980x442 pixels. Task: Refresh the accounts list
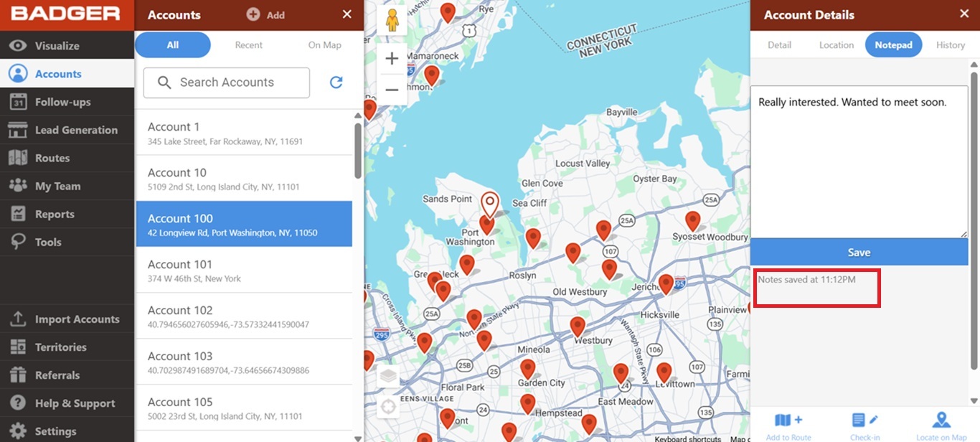[336, 83]
